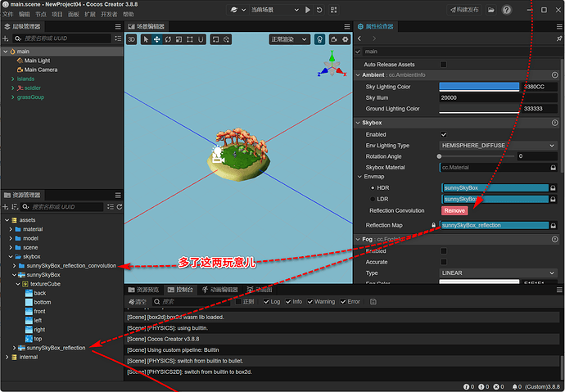Open scene editor panel hamburger menu

(x=347, y=27)
